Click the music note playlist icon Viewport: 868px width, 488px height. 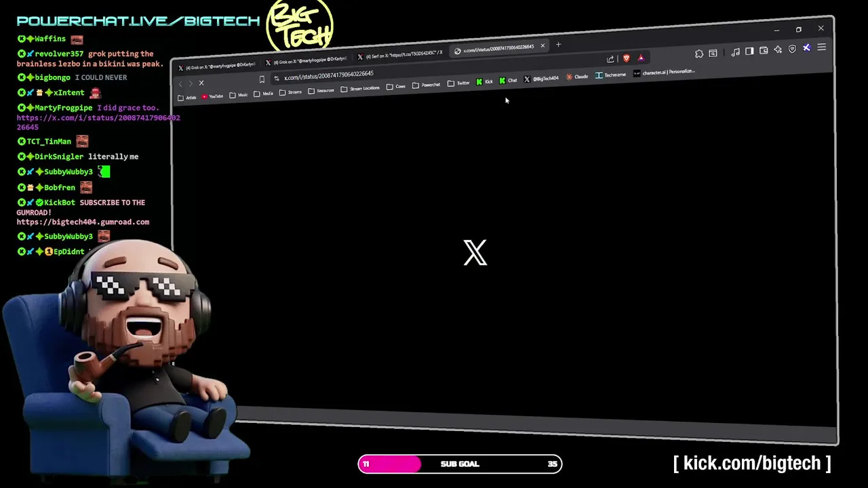736,52
